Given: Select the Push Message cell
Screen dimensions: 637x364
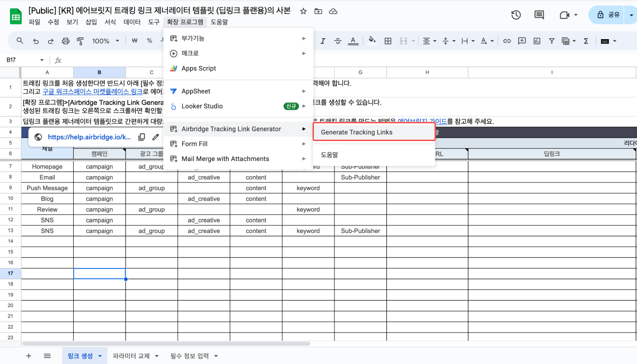Looking at the screenshot, I should [x=47, y=188].
